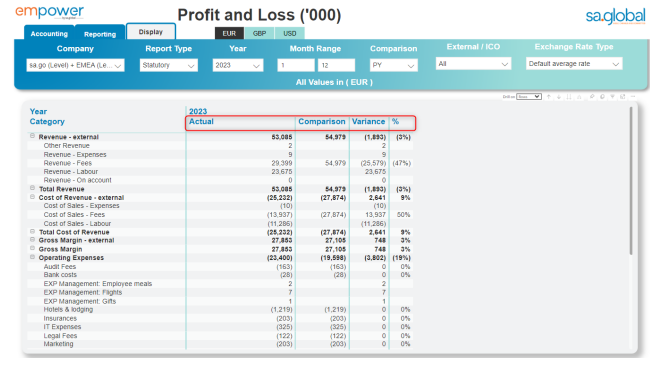Image resolution: width=650 pixels, height=369 pixels.
Task: Click the vertical scrollbar of the matrix
Action: point(631,180)
